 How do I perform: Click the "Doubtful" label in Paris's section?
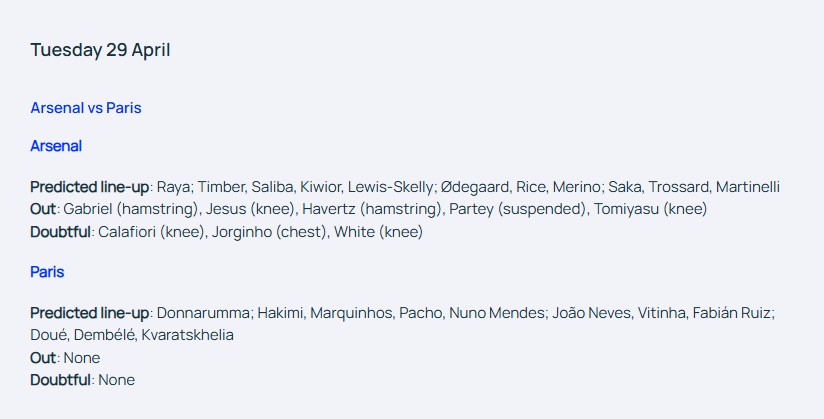coord(60,380)
